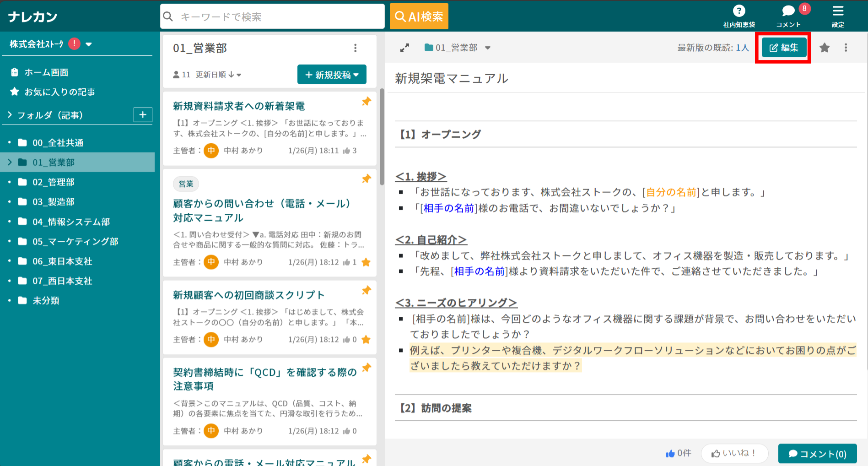Screen dimensions: 868x466
Task: Open the 最新版の既読 1人 link
Action: tap(741, 47)
